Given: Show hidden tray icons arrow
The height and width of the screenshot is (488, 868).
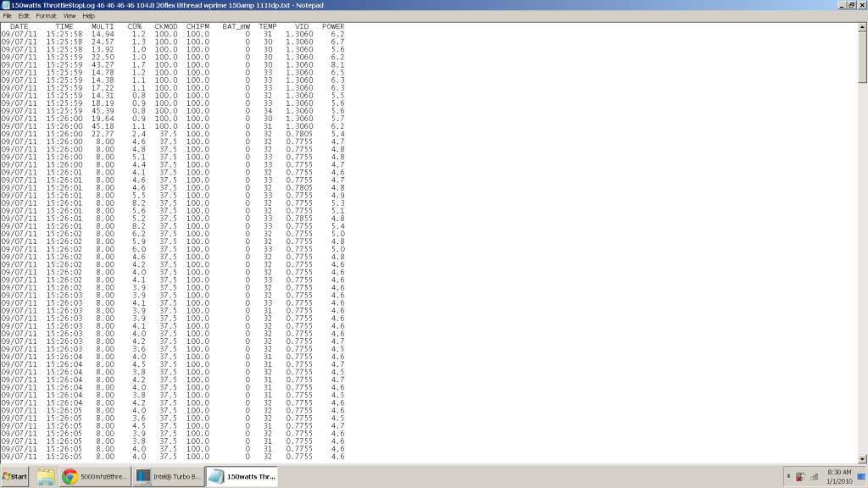Looking at the screenshot, I should pyautogui.click(x=788, y=476).
